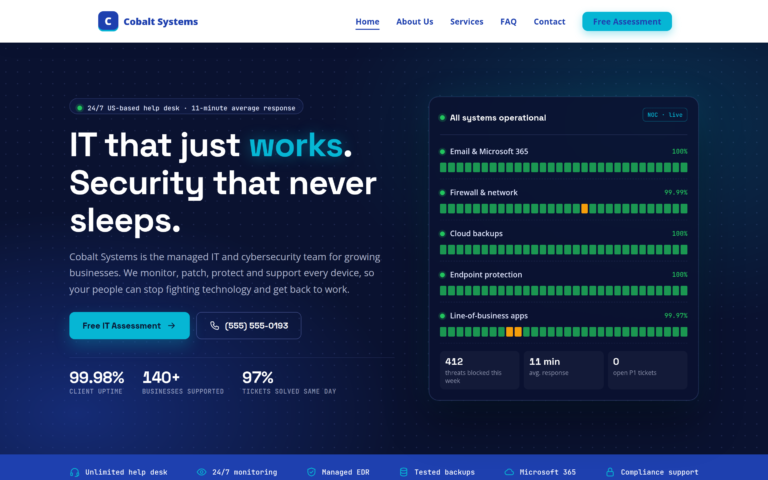Click the Cobalt Systems C logo icon
This screenshot has width=768, height=480.
tap(108, 21)
